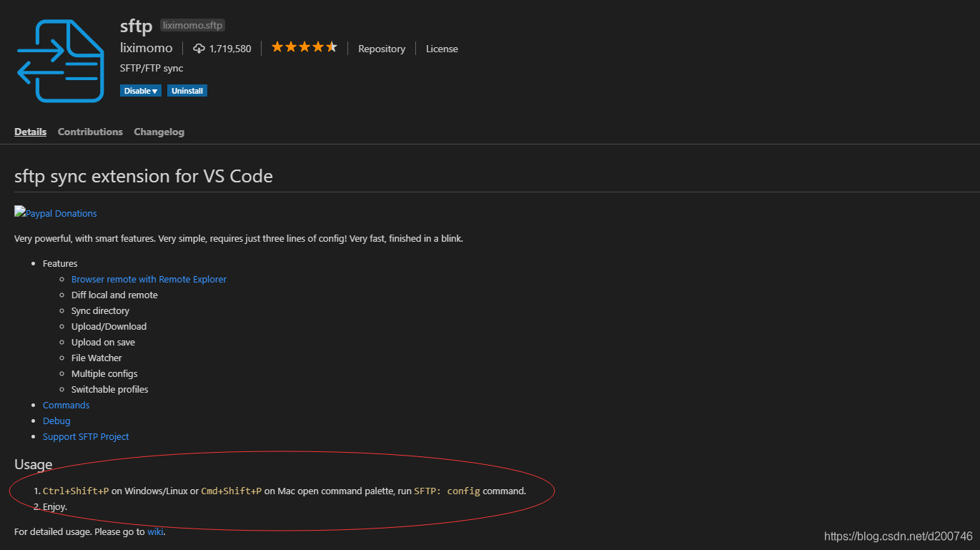980x550 pixels.
Task: Click the Usage heading
Action: pyautogui.click(x=34, y=465)
